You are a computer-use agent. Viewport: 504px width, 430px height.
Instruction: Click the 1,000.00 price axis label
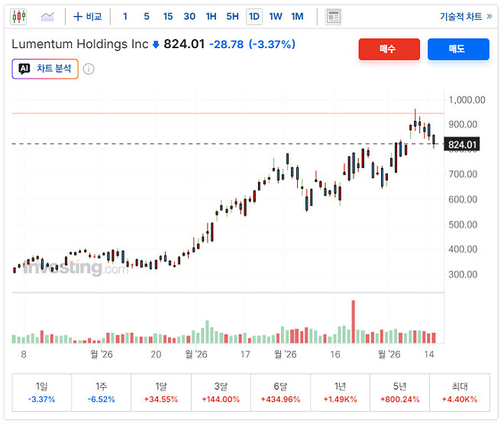(467, 99)
